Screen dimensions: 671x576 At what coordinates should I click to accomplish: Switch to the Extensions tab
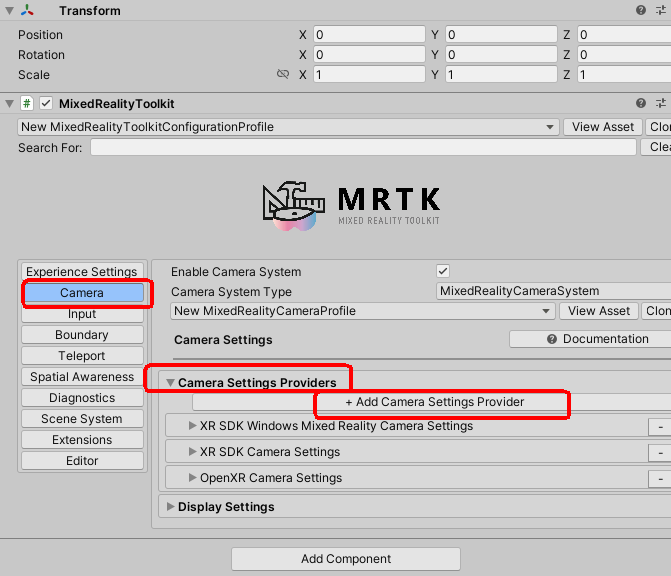point(82,439)
